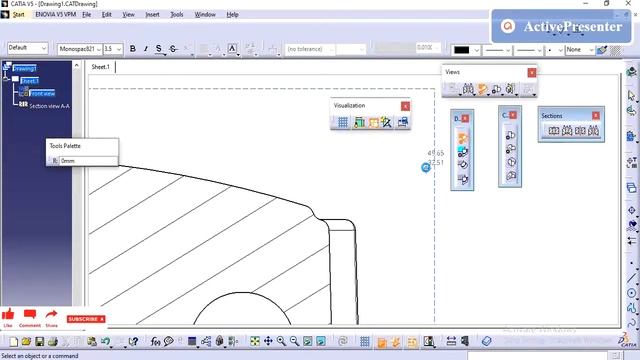Viewport: 640px width, 360px height.
Task: Open the Formula f(x) tool
Action: pyautogui.click(x=155, y=341)
